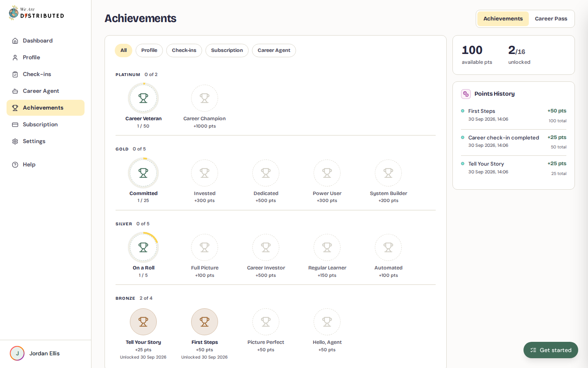The image size is (588, 368).
Task: Click the First Steps points history entry
Action: (514, 116)
